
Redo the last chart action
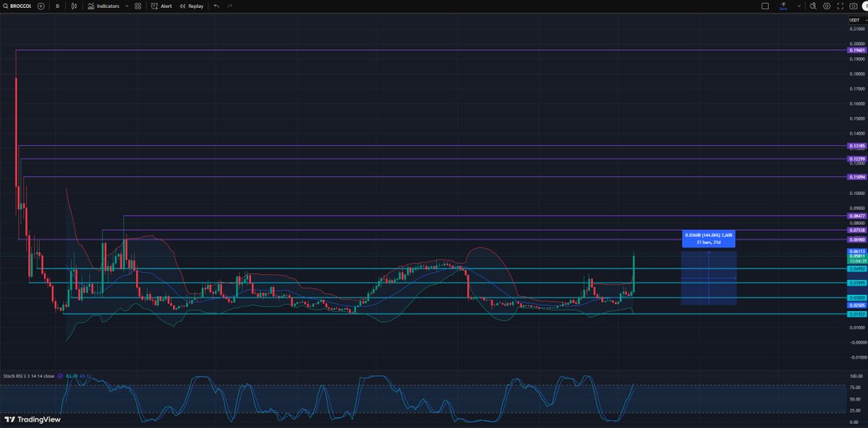click(230, 6)
